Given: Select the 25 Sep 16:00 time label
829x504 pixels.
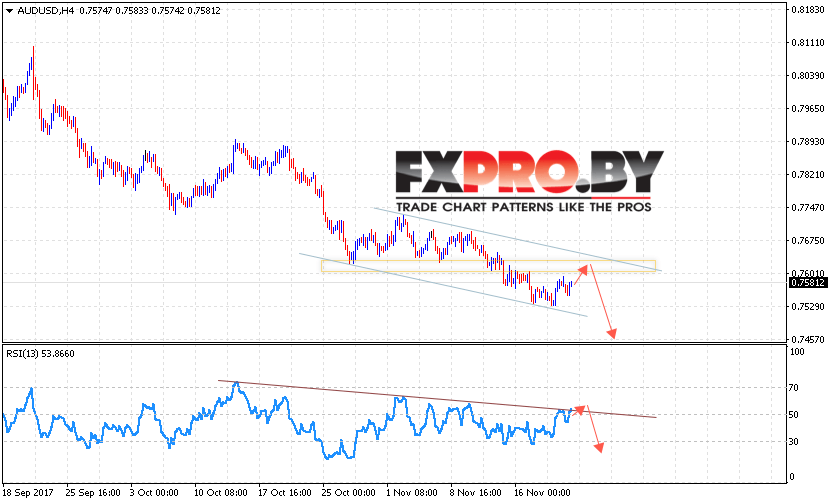Looking at the screenshot, I should (93, 493).
